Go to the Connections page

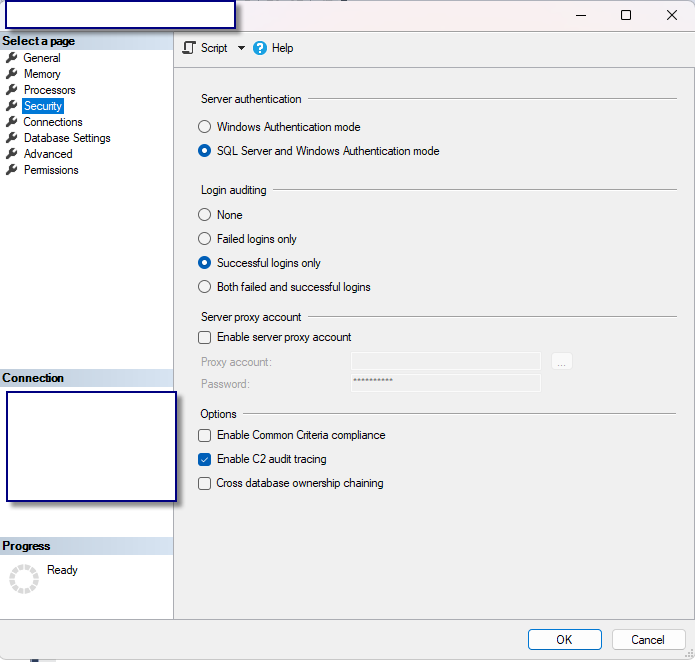tap(53, 122)
